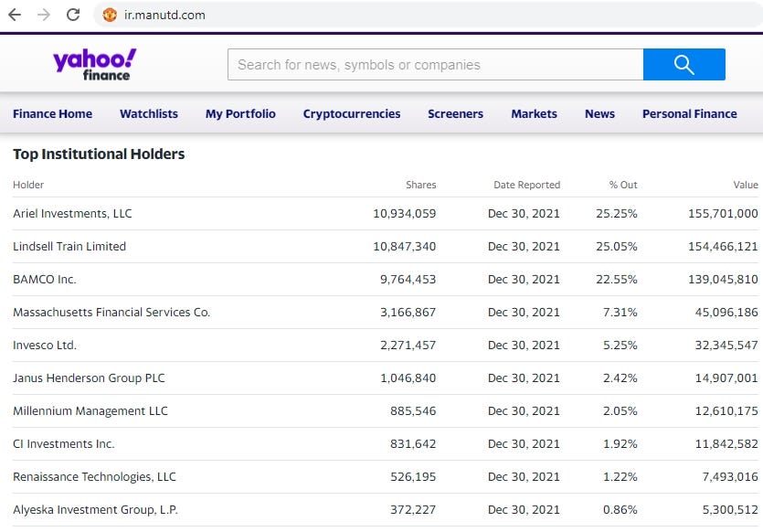This screenshot has width=763, height=532.
Task: Click the Date Reported column header
Action: (527, 185)
